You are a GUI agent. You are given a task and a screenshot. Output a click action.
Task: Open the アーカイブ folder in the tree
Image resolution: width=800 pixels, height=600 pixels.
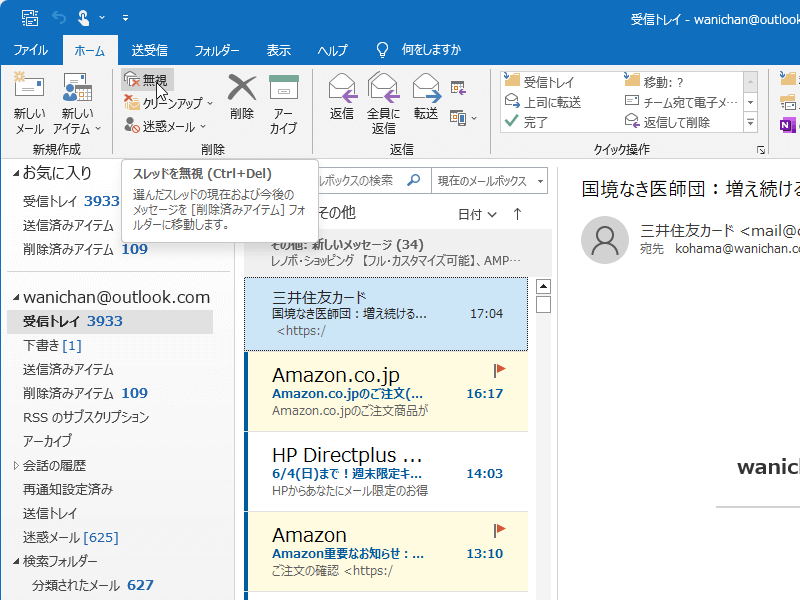tap(47, 441)
